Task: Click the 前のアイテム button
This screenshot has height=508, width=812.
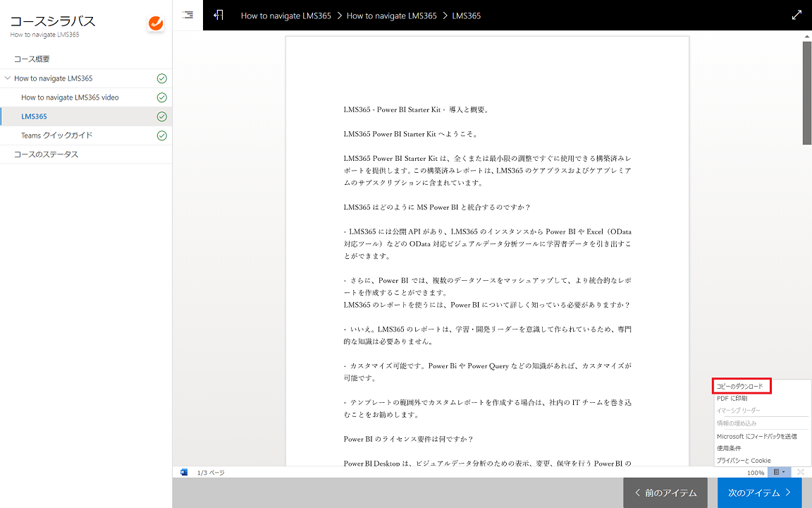Action: (665, 493)
